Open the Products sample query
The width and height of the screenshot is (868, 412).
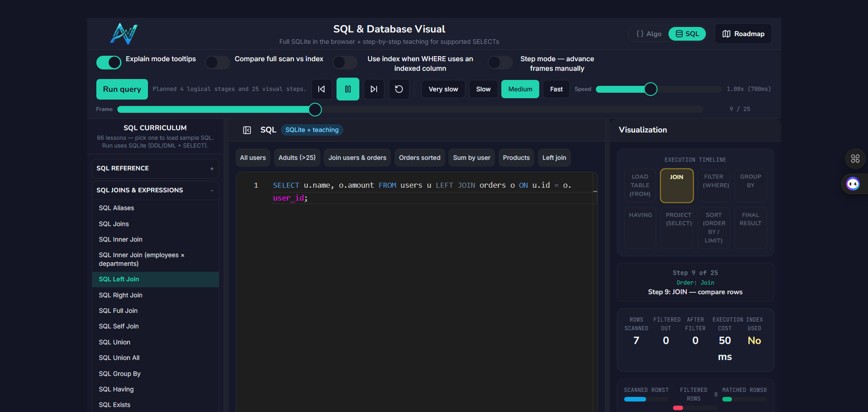[x=516, y=158]
